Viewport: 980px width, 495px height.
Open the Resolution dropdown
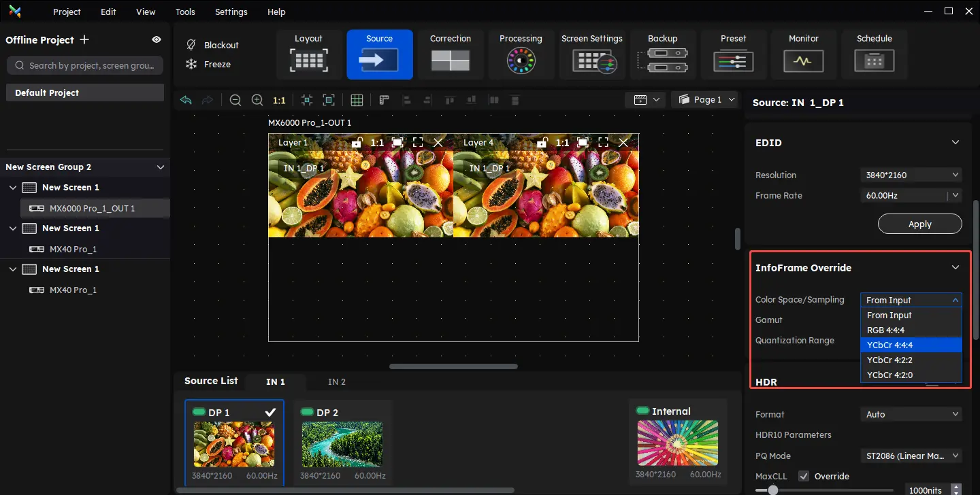[x=911, y=175]
